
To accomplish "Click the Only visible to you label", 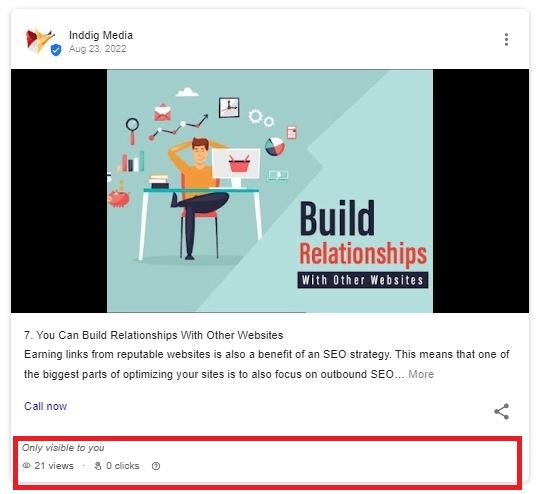I will point(63,448).
